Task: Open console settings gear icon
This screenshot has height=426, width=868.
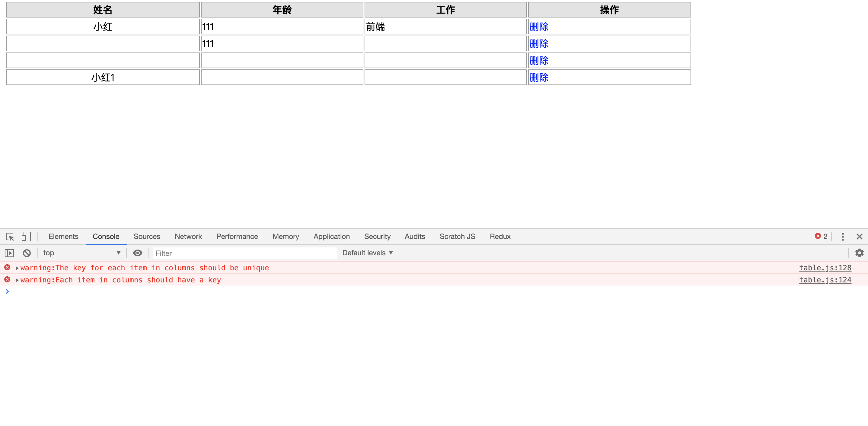Action: click(859, 253)
